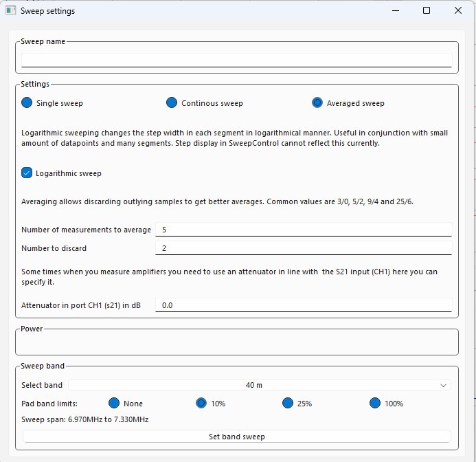Maximize the Sweep settings window
Image resolution: width=476 pixels, height=462 pixels.
coord(427,11)
